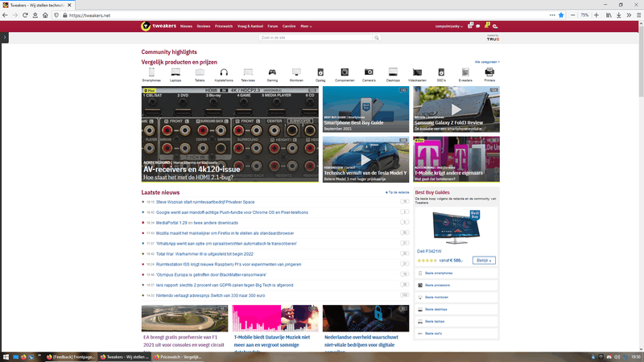
Task: Show more Firefox toolbar tools chevron
Action: click(629, 15)
